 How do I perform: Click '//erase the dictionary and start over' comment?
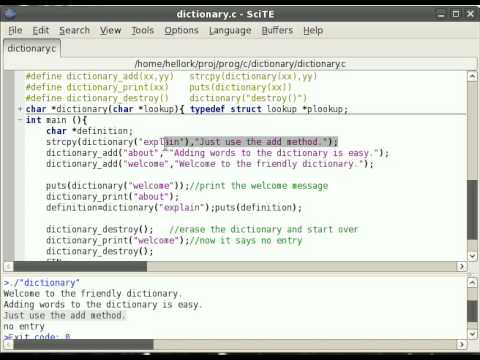click(x=264, y=229)
